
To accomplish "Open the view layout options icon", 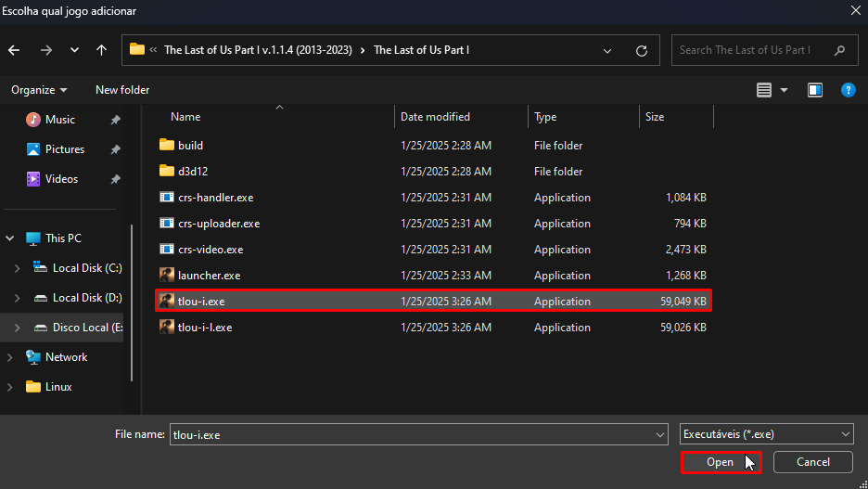I will point(764,90).
